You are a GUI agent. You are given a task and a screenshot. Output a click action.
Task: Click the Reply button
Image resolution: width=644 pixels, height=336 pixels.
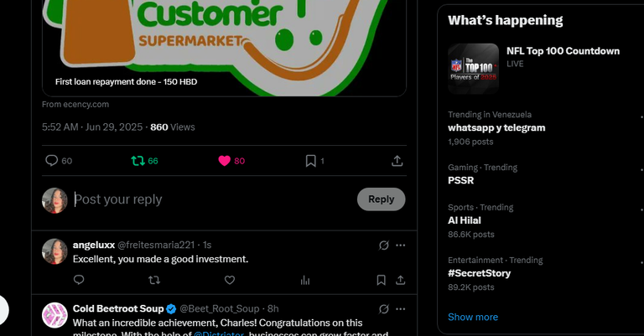point(381,199)
